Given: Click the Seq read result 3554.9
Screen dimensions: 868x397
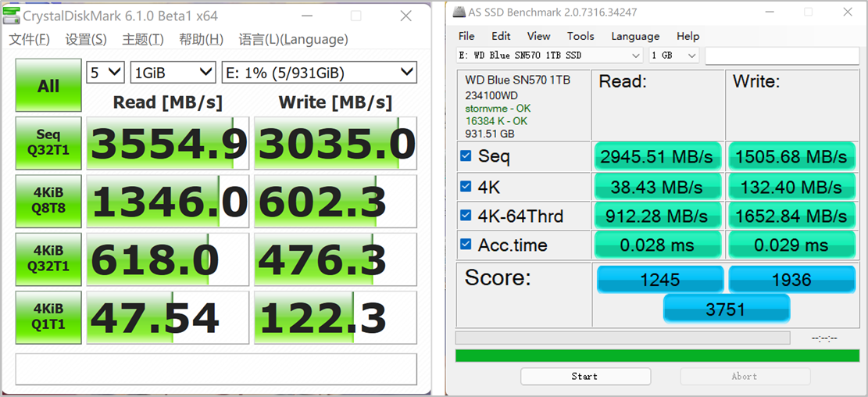Looking at the screenshot, I should point(168,144).
